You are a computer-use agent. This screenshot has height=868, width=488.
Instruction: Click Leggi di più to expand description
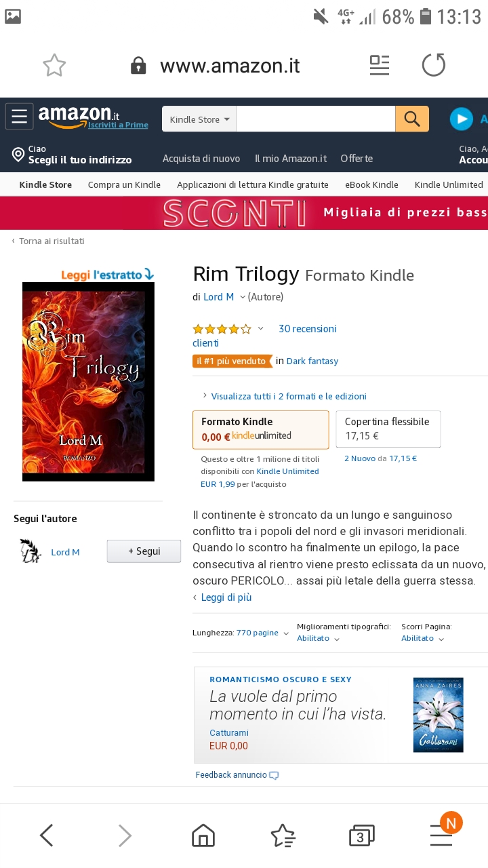tap(226, 597)
